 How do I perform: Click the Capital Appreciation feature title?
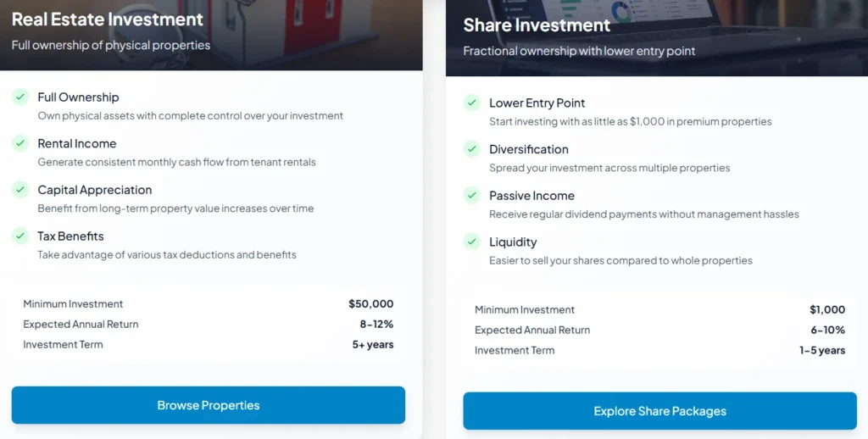pyautogui.click(x=95, y=190)
